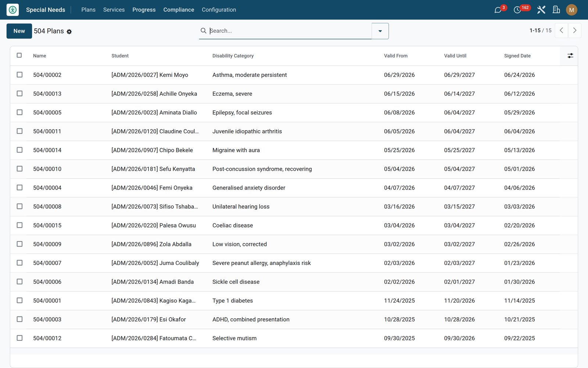Click the Sickle cell disease cell
The width and height of the screenshot is (588, 368).
[x=236, y=282]
